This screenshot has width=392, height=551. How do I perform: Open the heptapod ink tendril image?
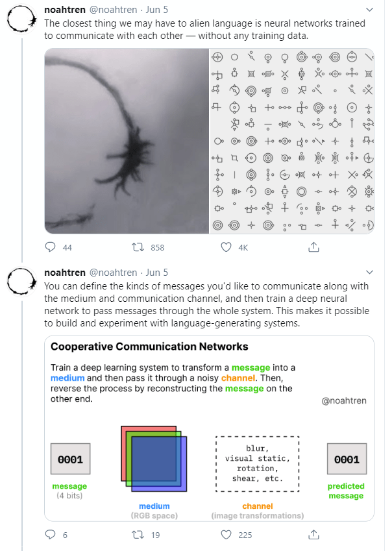click(125, 141)
